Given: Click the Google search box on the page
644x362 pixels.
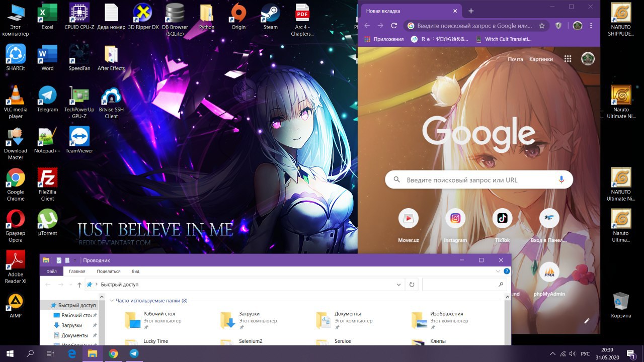Looking at the screenshot, I should coord(479,179).
